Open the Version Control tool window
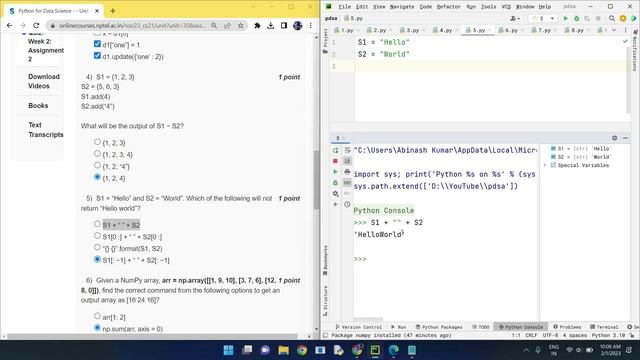 coord(358,327)
